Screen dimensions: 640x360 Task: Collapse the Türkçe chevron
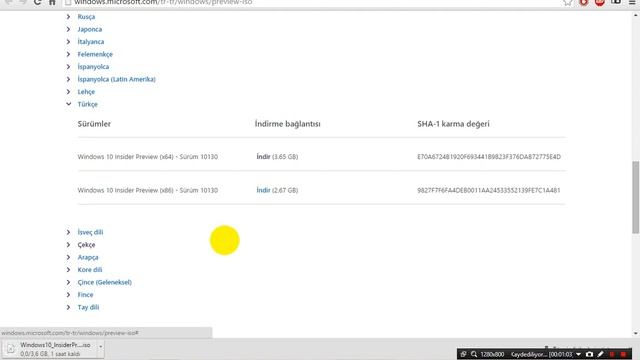[x=68, y=104]
